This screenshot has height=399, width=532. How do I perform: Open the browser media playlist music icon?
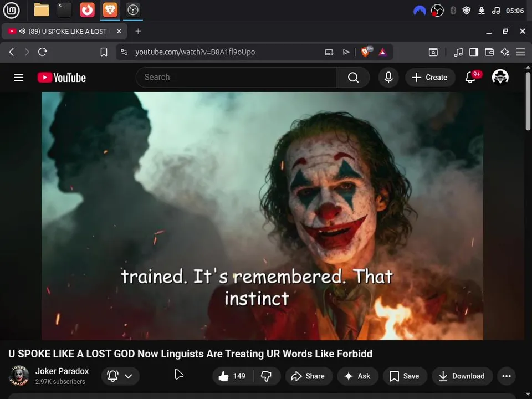click(x=458, y=52)
